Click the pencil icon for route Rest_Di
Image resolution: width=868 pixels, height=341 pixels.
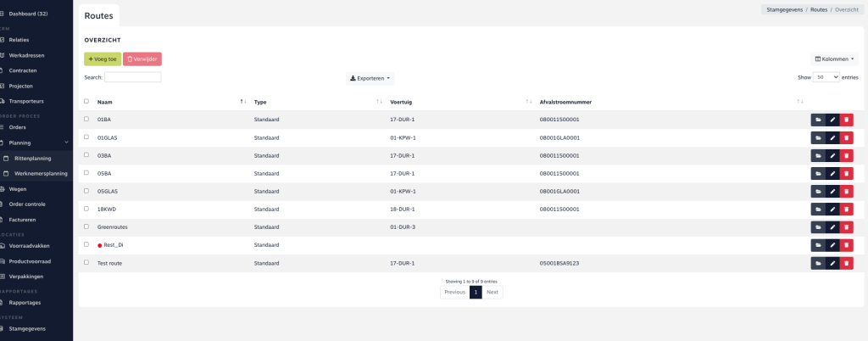coord(832,245)
